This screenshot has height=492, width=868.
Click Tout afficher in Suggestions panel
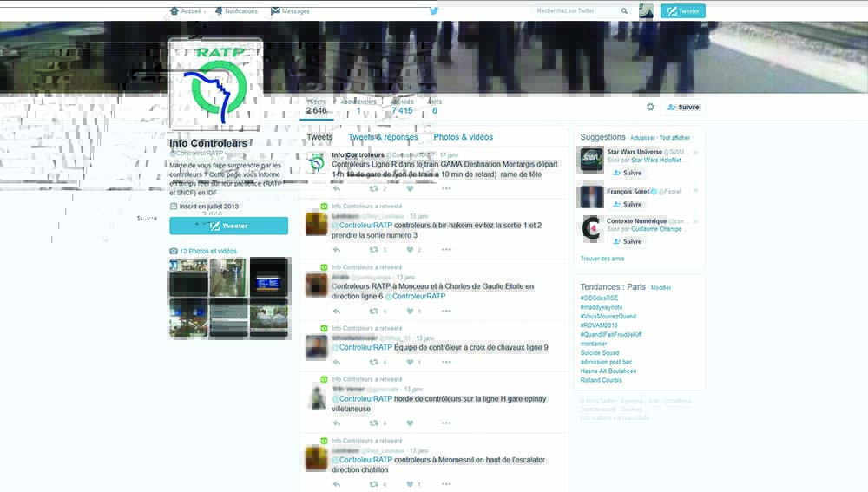point(674,138)
